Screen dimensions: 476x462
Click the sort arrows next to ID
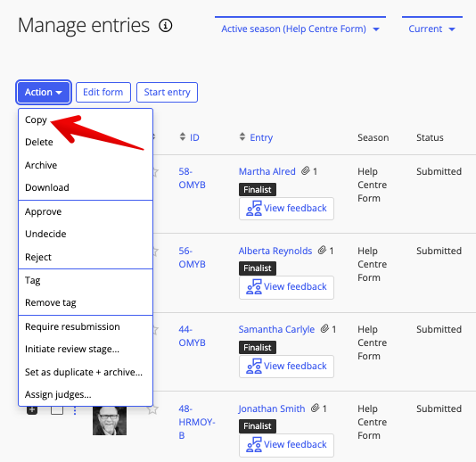pyautogui.click(x=183, y=136)
